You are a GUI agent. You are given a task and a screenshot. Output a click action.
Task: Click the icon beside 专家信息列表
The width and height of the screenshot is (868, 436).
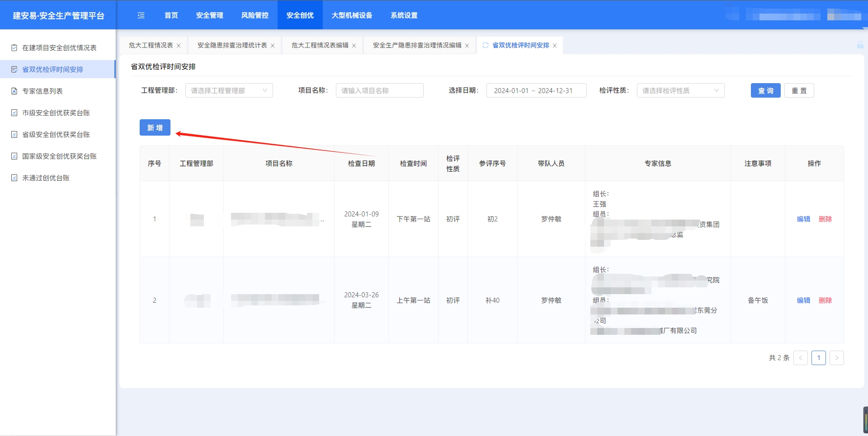(x=14, y=91)
